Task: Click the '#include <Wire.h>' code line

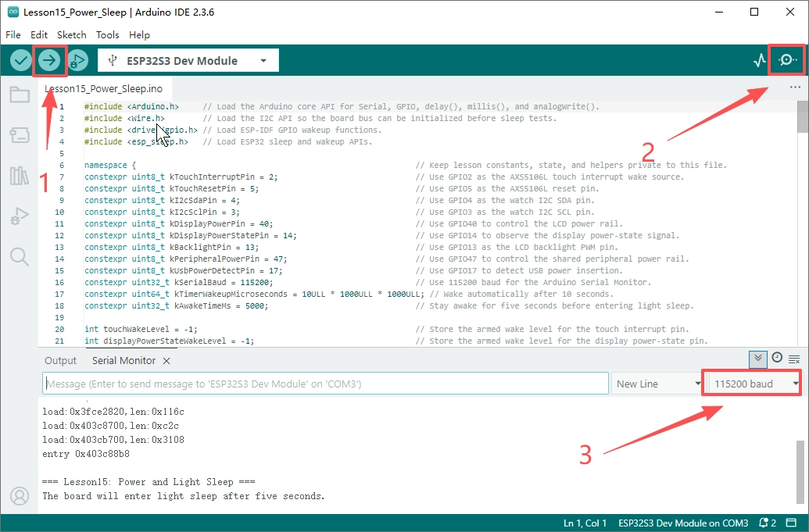Action: pos(124,118)
